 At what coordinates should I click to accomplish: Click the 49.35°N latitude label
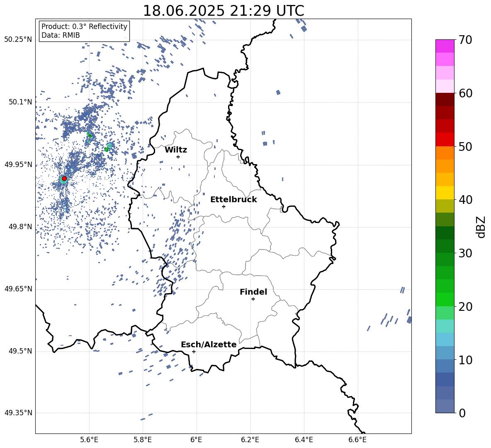point(18,413)
